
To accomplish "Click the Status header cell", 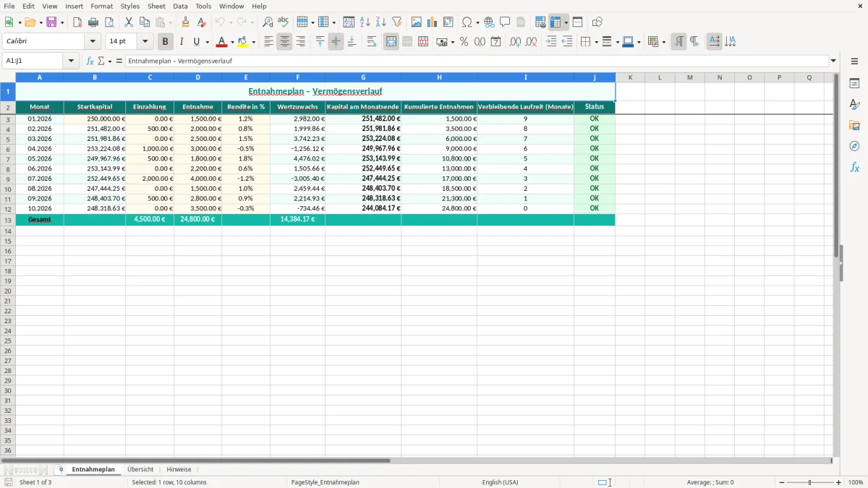I will (x=595, y=107).
